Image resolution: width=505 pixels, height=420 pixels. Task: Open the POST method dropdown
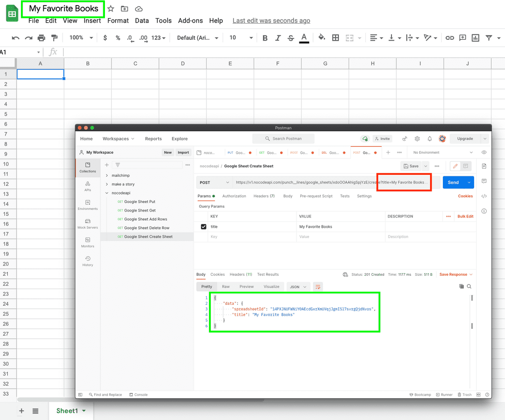click(214, 182)
